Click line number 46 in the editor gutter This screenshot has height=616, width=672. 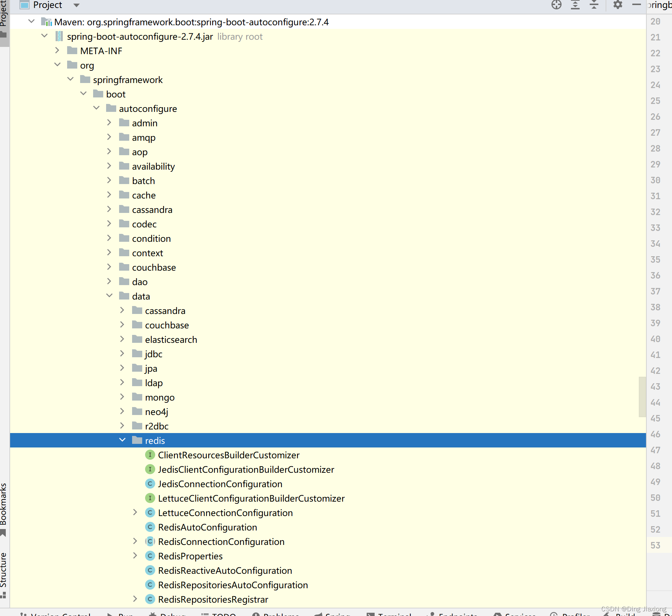655,434
